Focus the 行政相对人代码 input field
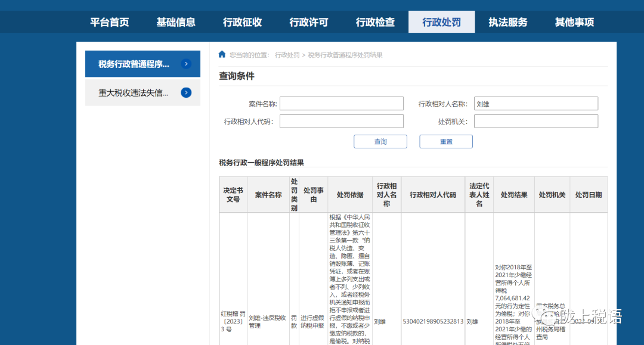 342,121
